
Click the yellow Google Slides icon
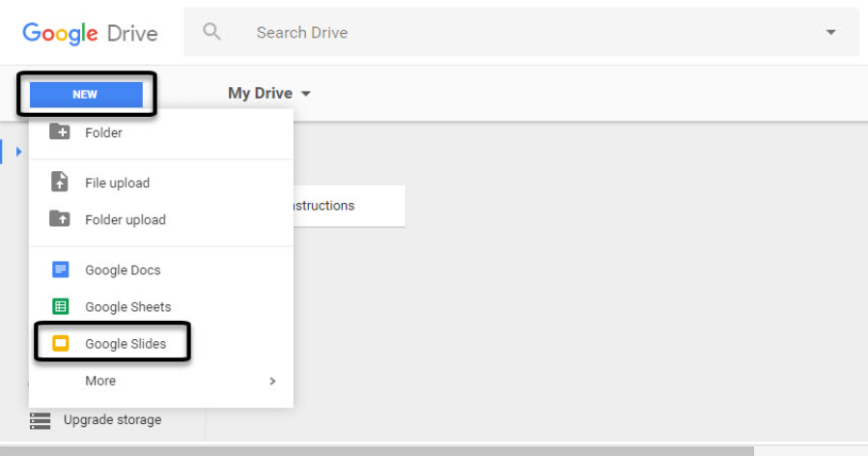60,344
